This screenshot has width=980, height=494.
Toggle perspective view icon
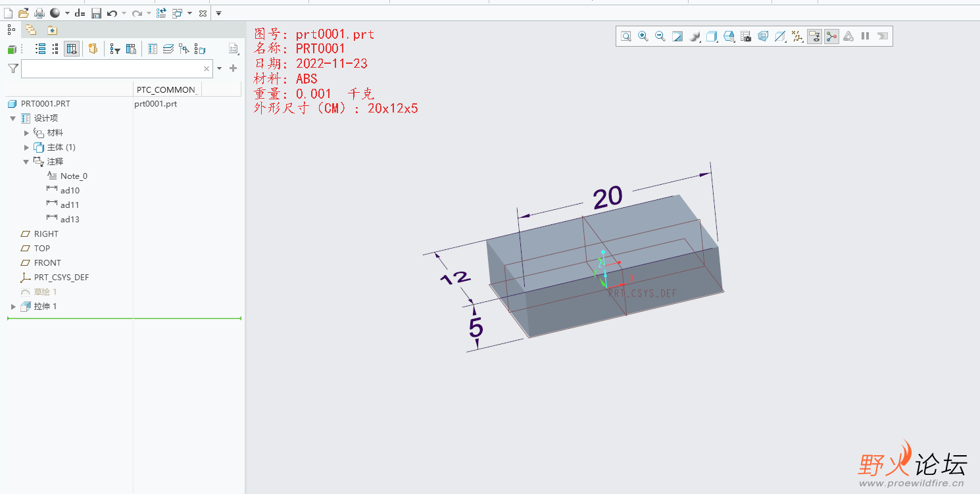[x=763, y=36]
